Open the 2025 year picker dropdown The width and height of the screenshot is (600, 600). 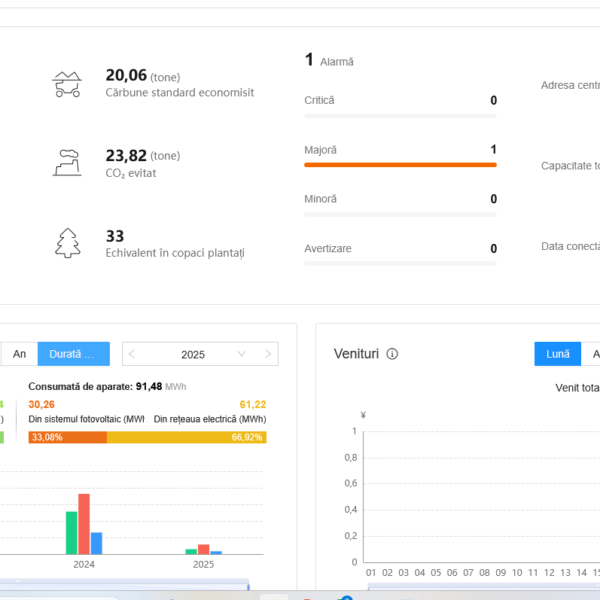coord(241,354)
